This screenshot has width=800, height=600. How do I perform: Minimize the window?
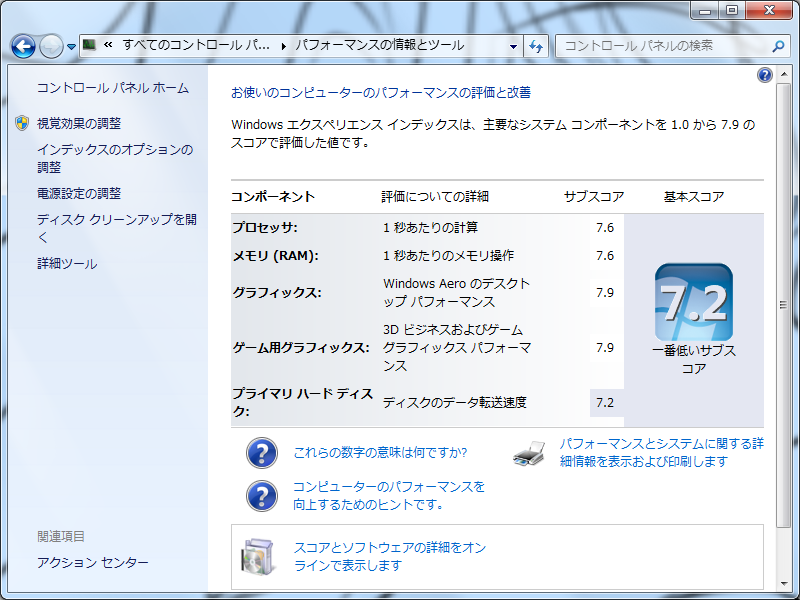(x=705, y=11)
